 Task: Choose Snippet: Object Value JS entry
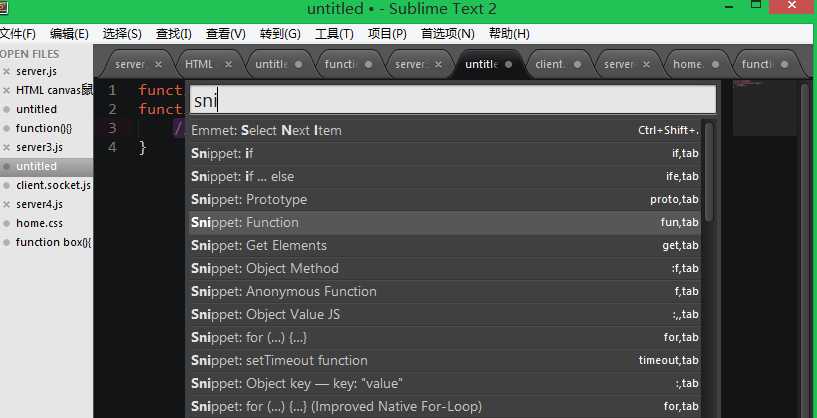point(444,314)
